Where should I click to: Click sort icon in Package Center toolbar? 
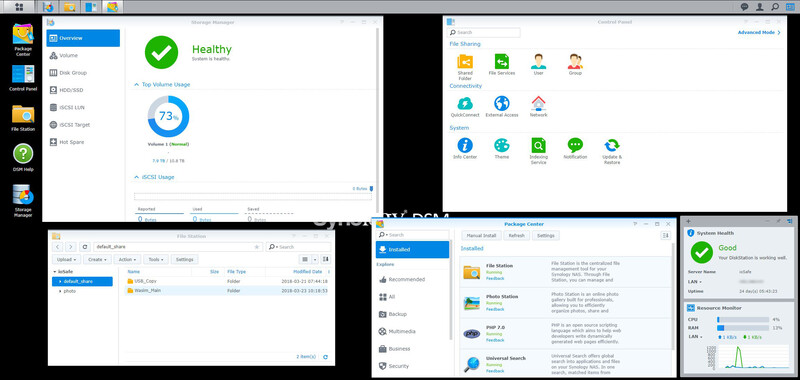[665, 236]
